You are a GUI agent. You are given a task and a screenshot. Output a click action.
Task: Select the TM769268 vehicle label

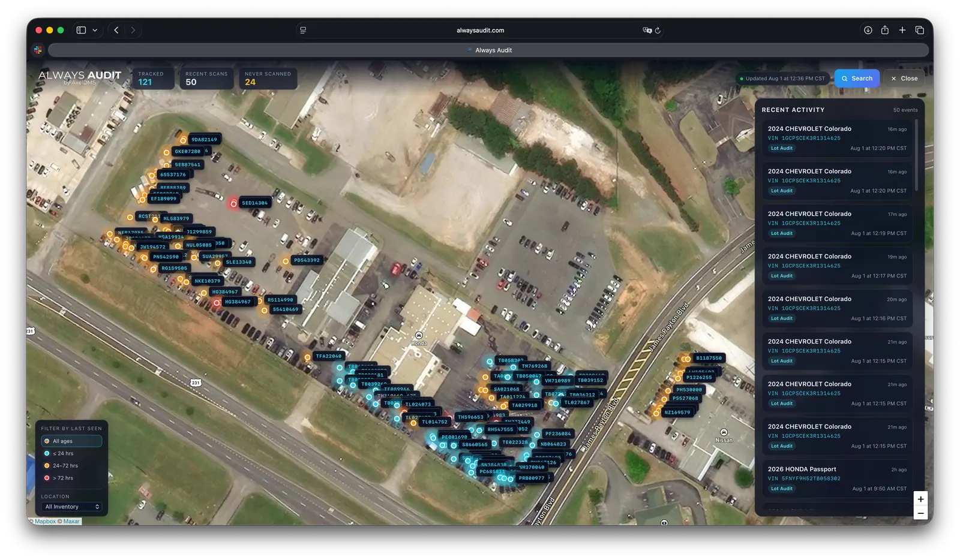pyautogui.click(x=534, y=366)
